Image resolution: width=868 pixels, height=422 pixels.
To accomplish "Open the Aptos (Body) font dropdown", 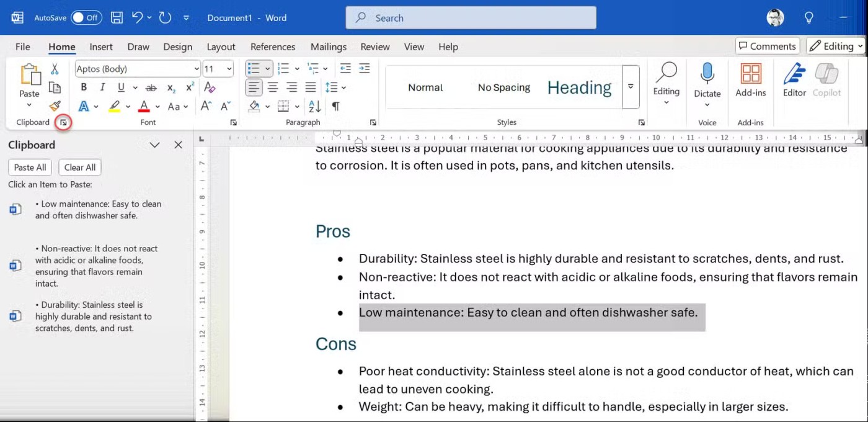I will 197,69.
